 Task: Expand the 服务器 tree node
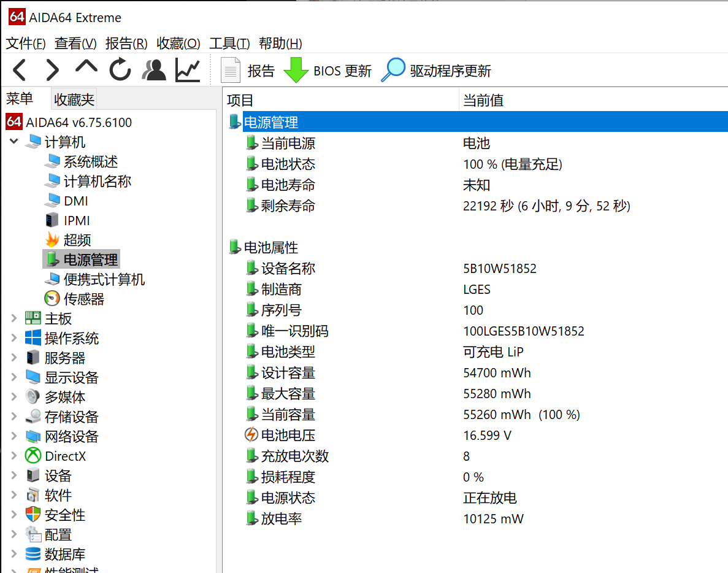coord(14,358)
